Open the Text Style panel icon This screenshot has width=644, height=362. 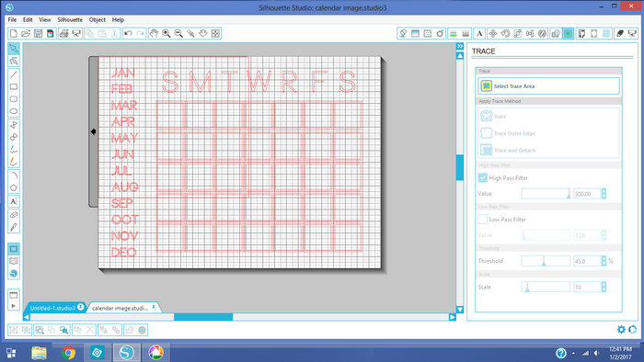(479, 34)
